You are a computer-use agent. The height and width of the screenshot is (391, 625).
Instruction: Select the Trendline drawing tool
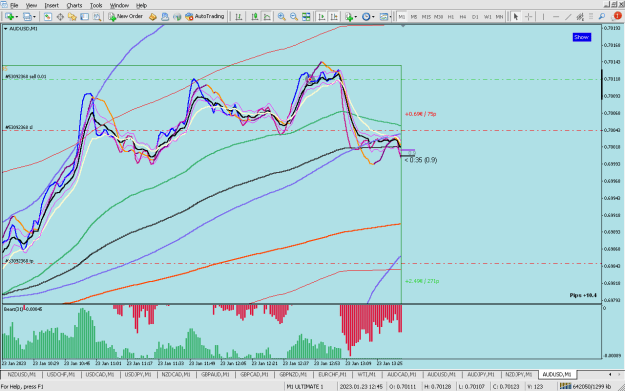click(x=568, y=17)
